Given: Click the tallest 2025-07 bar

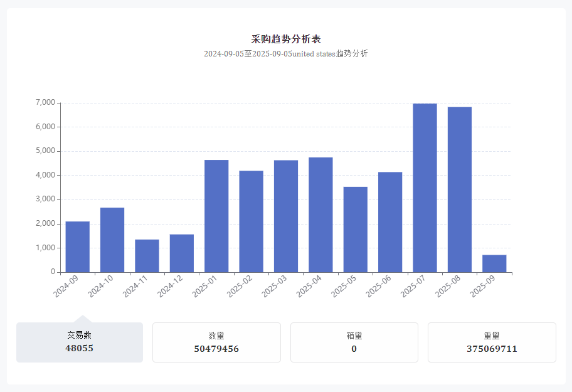Looking at the screenshot, I should click(425, 188).
